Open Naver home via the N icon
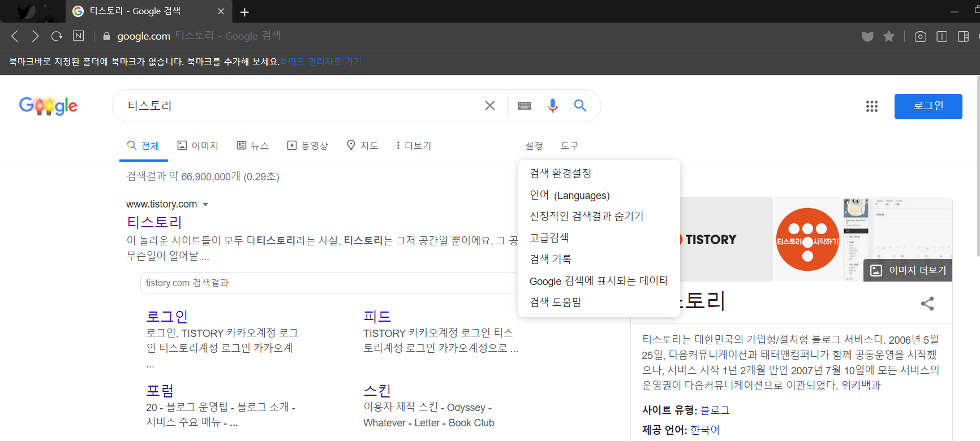 [x=79, y=36]
